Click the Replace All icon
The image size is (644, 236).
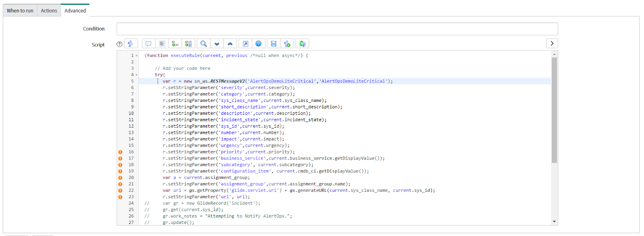[x=188, y=43]
